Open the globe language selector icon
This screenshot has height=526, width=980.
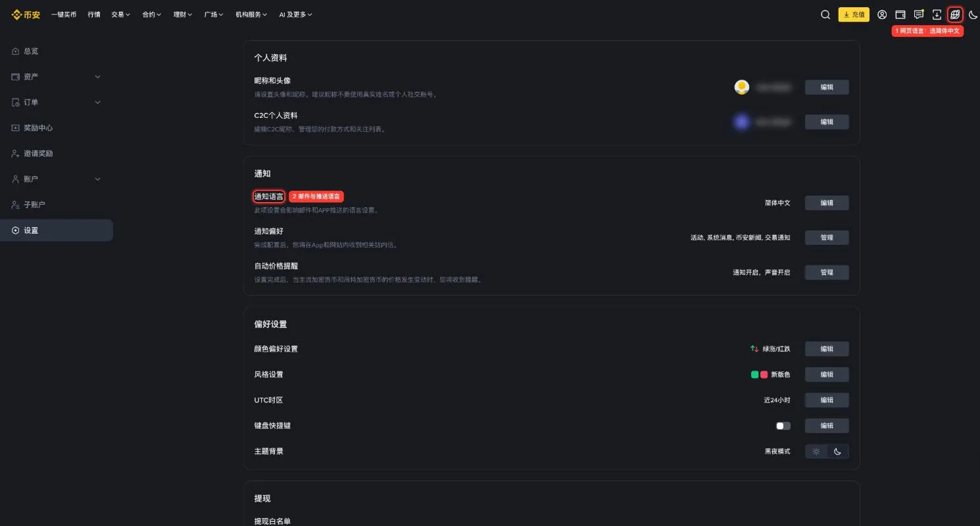click(x=955, y=14)
